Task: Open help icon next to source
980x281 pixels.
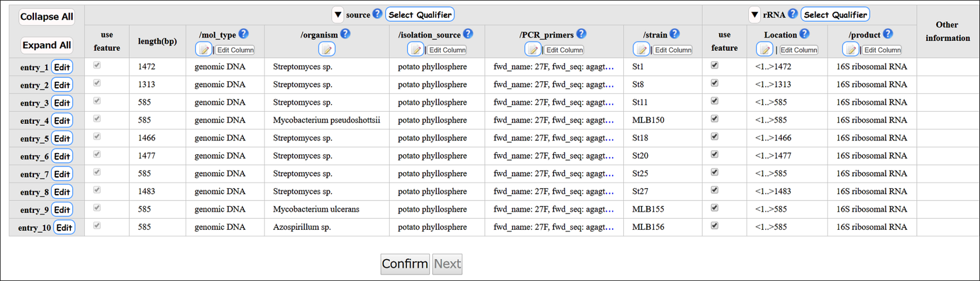Action: point(377,14)
